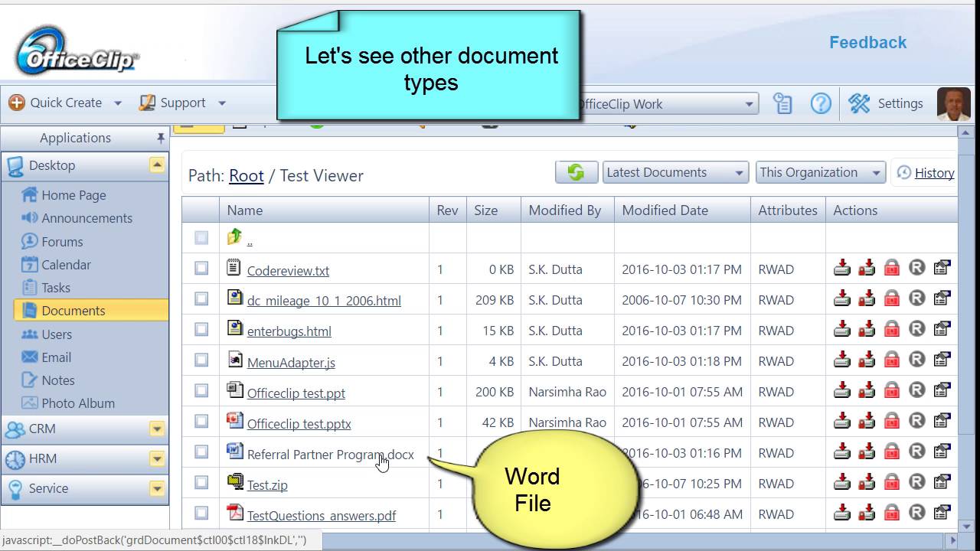
Task: Download enterbugs.html via download icon
Action: pos(842,328)
